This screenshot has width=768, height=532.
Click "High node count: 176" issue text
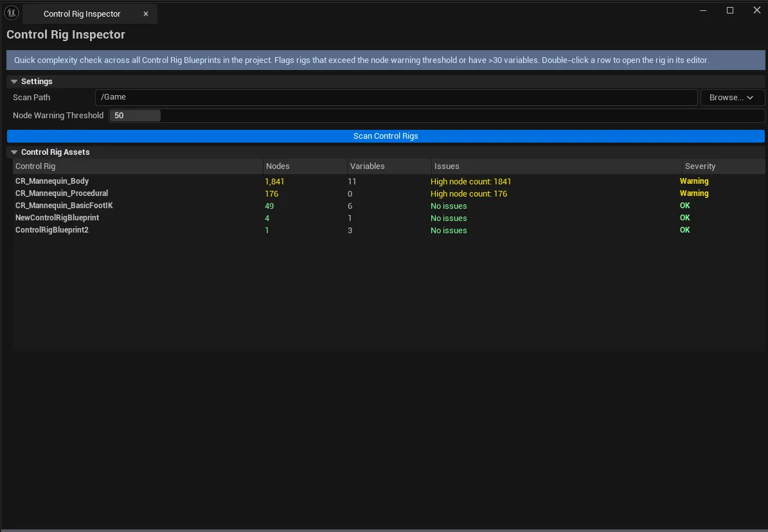tap(469, 194)
